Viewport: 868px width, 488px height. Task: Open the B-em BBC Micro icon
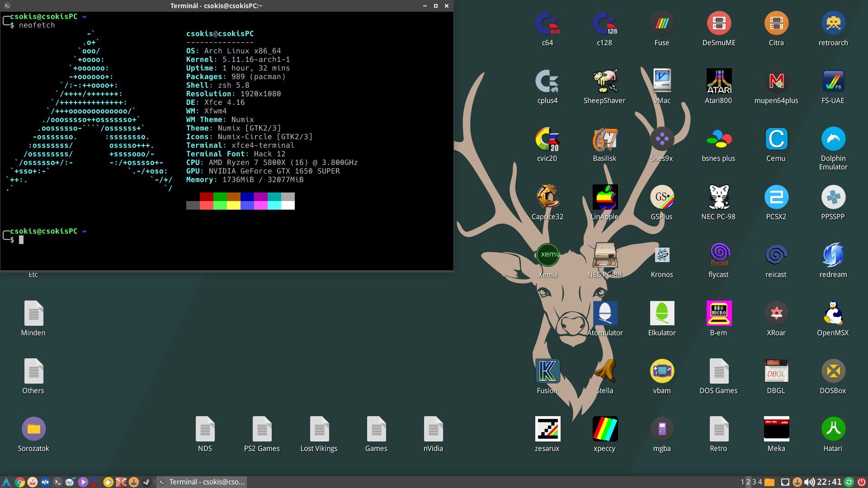[719, 313]
